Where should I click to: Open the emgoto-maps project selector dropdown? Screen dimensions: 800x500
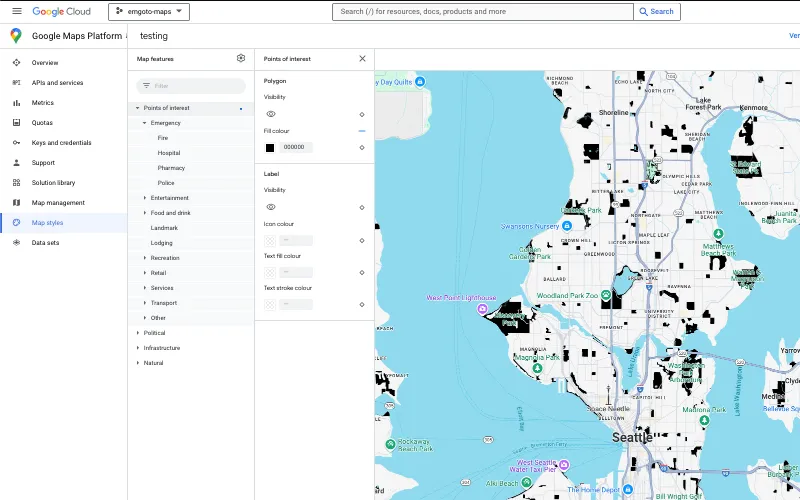click(148, 12)
